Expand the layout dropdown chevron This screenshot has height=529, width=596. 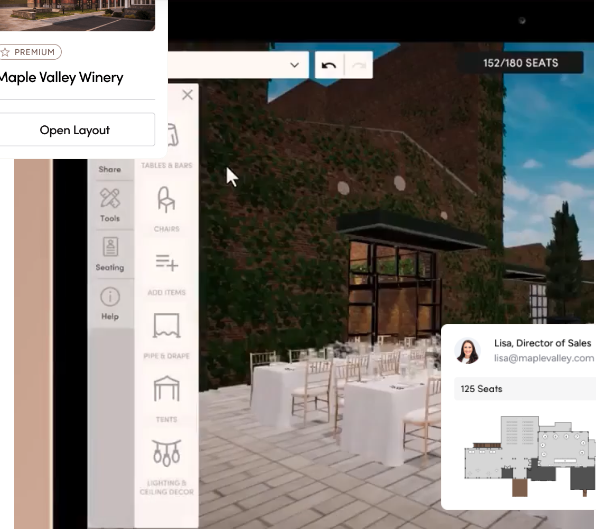295,65
